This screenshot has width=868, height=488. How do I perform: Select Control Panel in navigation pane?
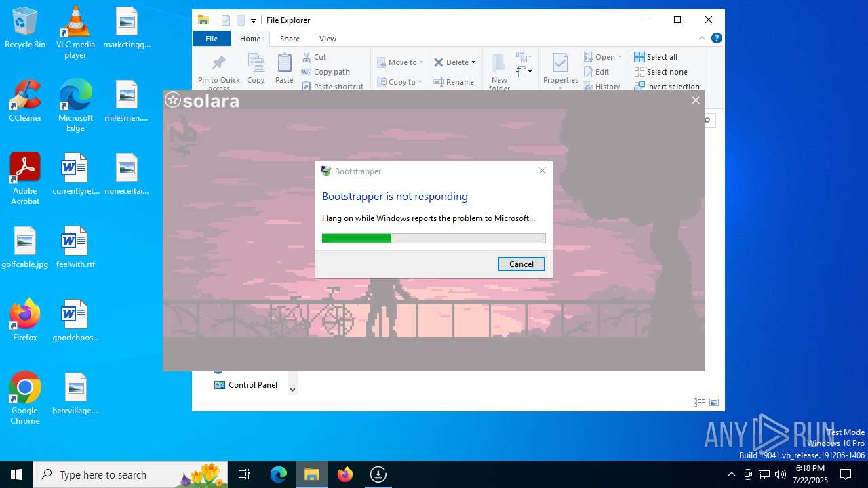coord(245,385)
